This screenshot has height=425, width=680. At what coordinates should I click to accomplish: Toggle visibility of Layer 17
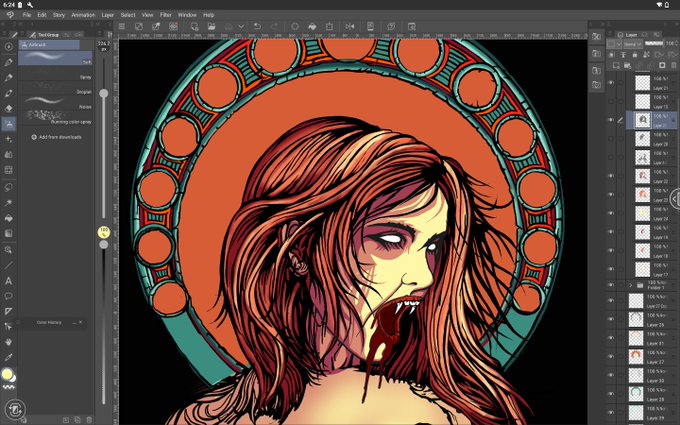611,269
